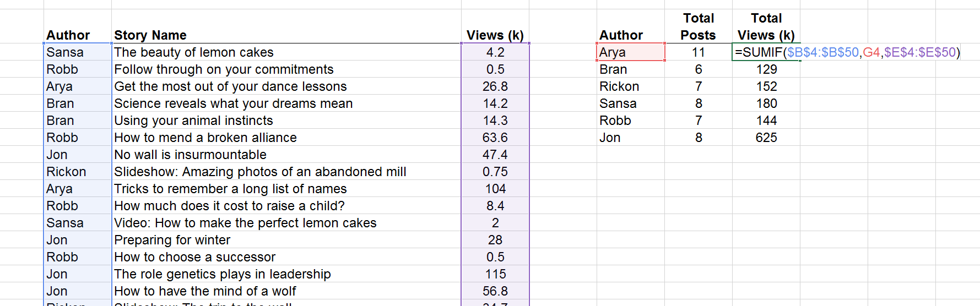Click Jon's total views value 625

click(x=766, y=138)
